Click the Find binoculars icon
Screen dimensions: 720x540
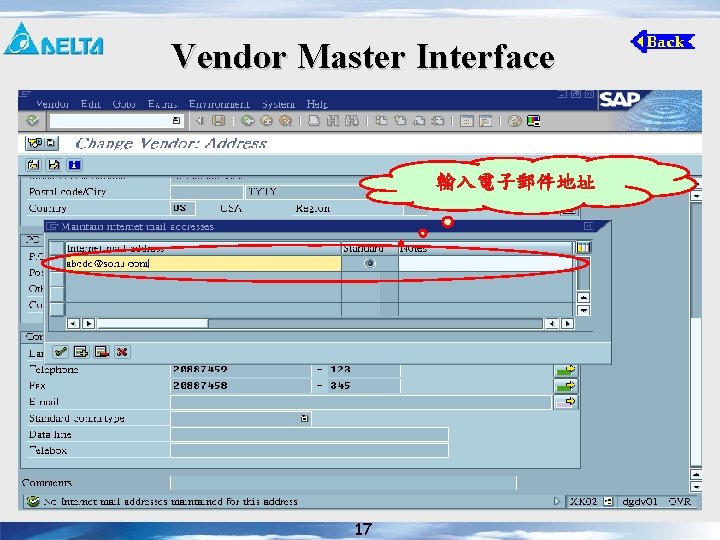[332, 121]
